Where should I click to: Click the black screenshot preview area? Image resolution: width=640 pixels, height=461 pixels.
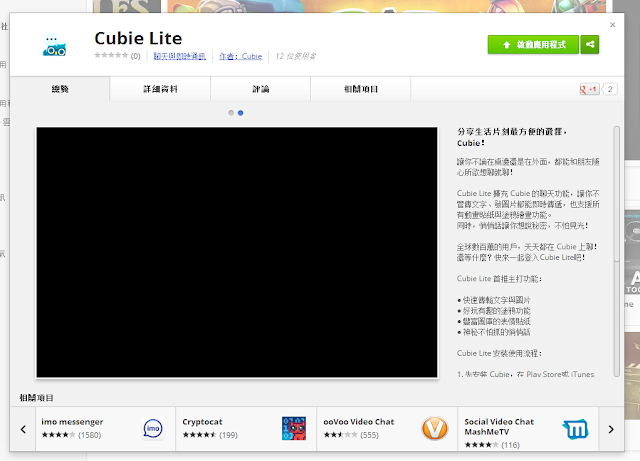click(237, 252)
